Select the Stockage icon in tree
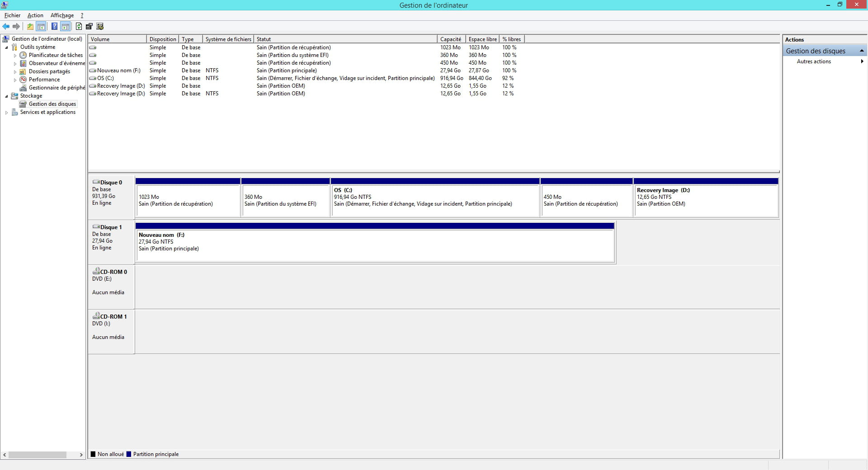 pos(14,96)
